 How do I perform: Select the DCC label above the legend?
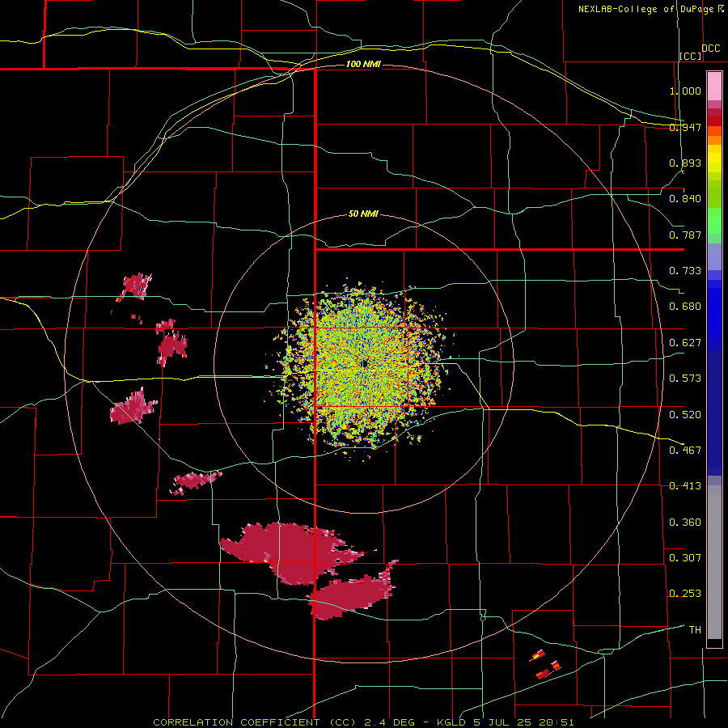[x=710, y=49]
